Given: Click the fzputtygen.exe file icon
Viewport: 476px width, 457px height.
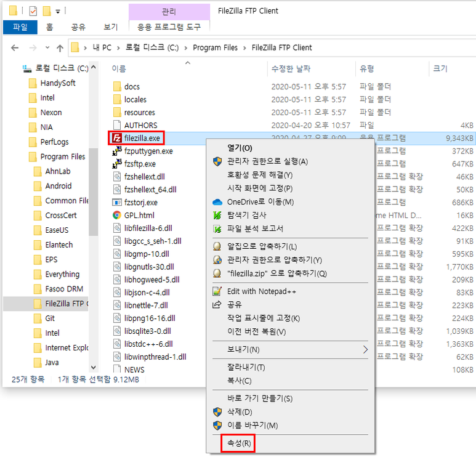Looking at the screenshot, I should click(x=117, y=151).
